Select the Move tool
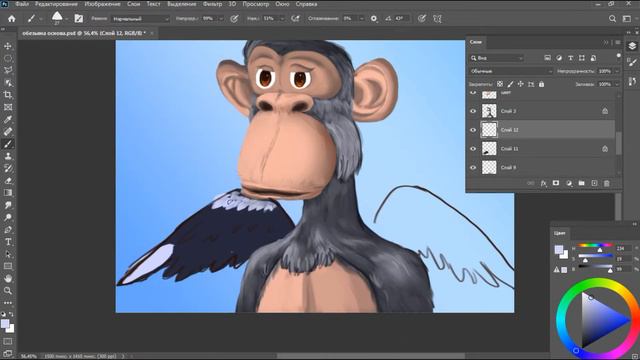This screenshot has width=640, height=360. (x=8, y=46)
